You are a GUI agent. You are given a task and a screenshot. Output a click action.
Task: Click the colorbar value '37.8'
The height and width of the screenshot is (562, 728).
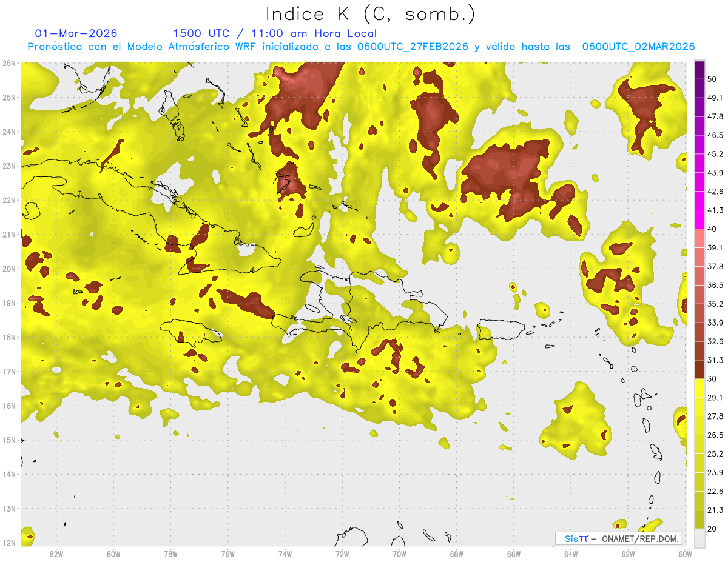[x=715, y=266]
